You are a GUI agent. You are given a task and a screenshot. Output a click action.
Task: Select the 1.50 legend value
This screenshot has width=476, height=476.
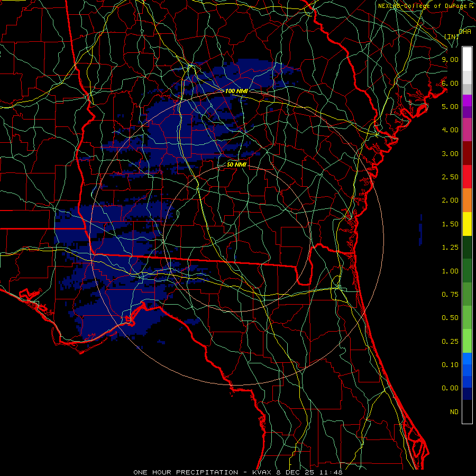click(450, 224)
